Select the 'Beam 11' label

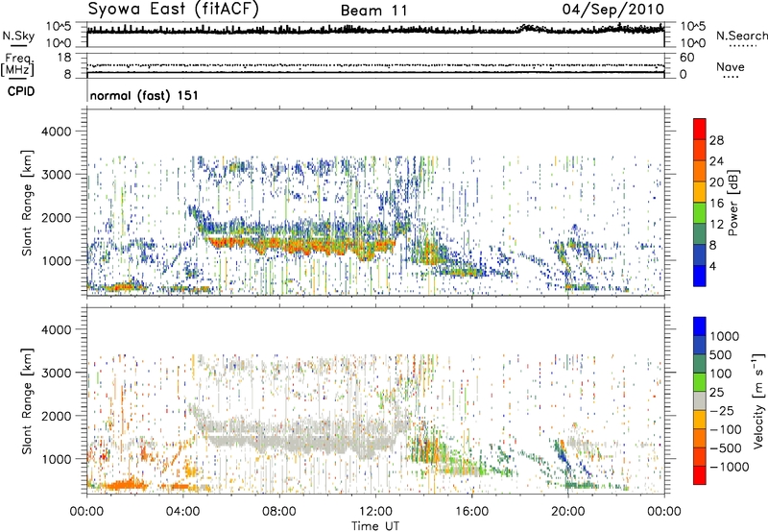tap(373, 11)
